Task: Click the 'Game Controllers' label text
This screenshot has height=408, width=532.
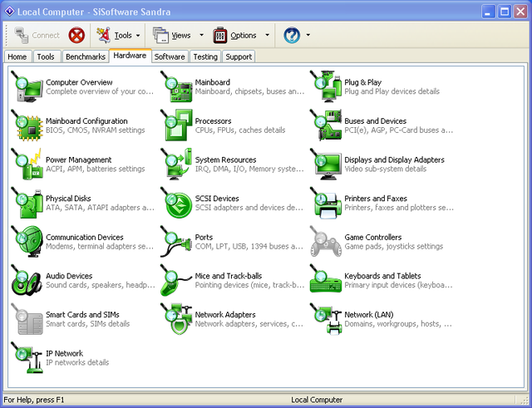Action: (x=373, y=237)
